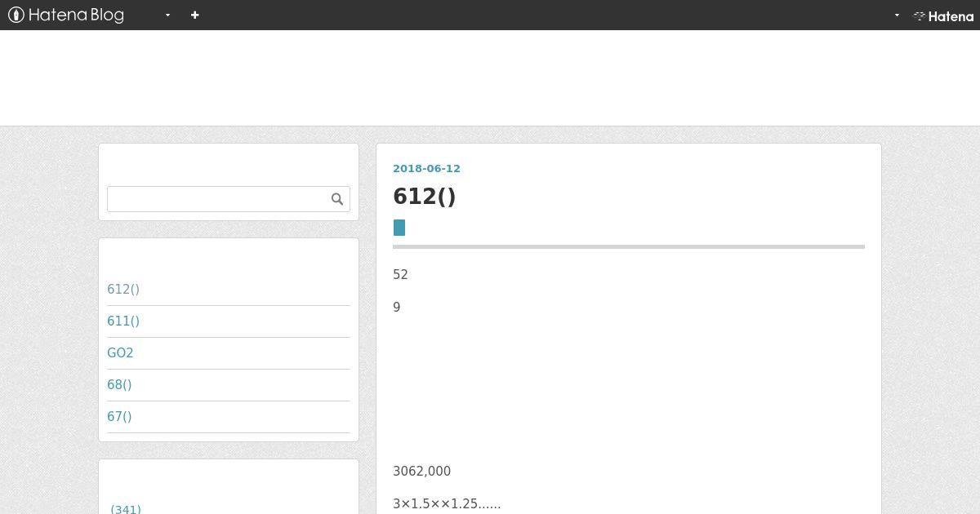Select the text 52 in the article
The width and height of the screenshot is (980, 514).
(x=400, y=275)
